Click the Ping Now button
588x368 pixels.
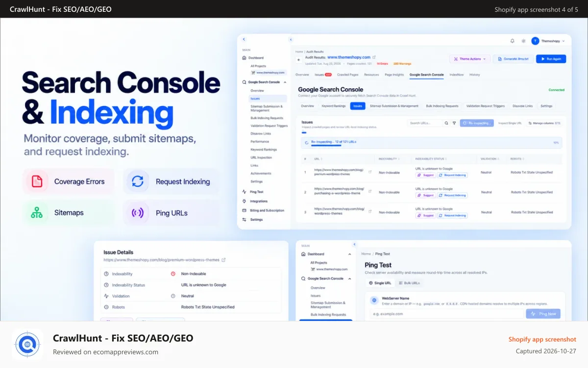[543, 314]
